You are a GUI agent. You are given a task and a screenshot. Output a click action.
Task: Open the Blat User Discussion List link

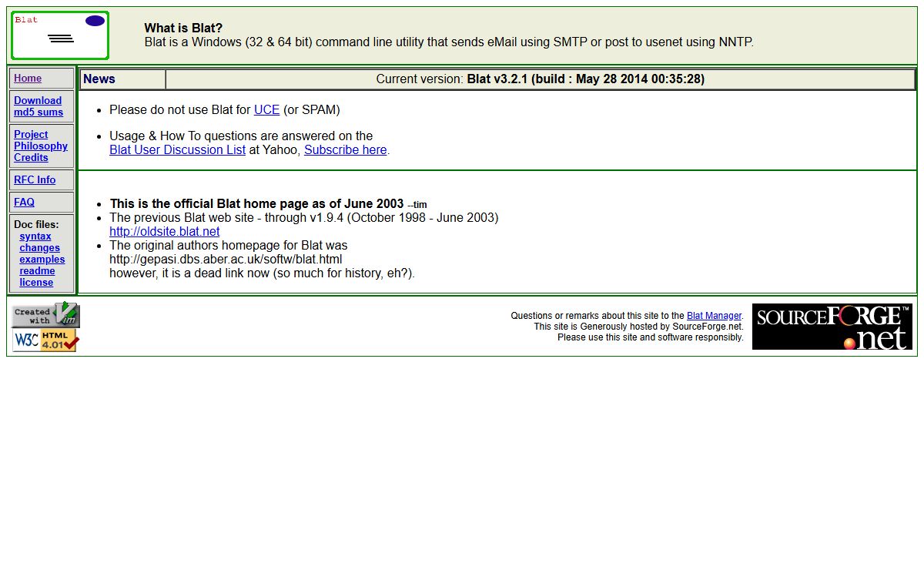tap(177, 149)
